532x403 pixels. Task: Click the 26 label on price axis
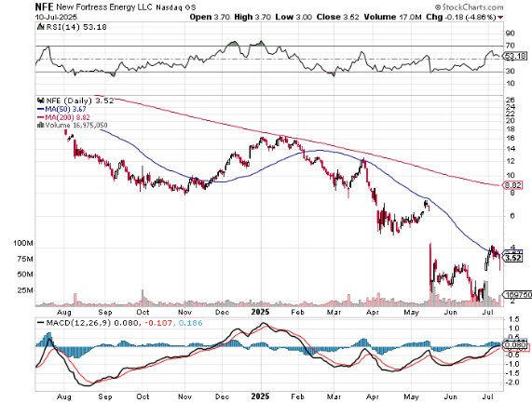511,100
